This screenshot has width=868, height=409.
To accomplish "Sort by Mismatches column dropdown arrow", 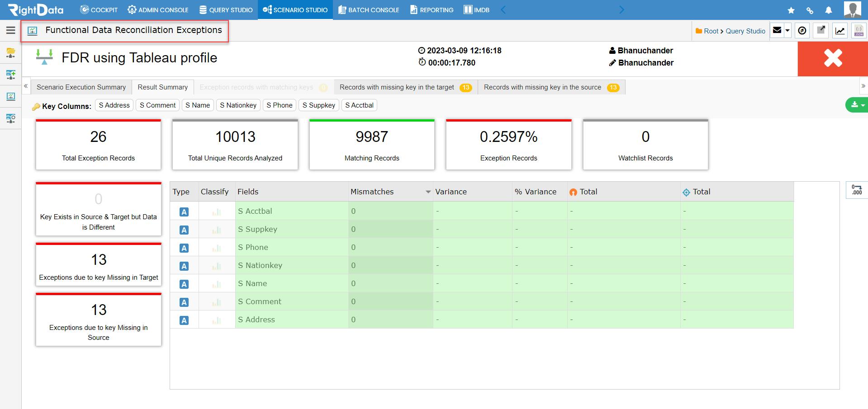I will coord(428,192).
